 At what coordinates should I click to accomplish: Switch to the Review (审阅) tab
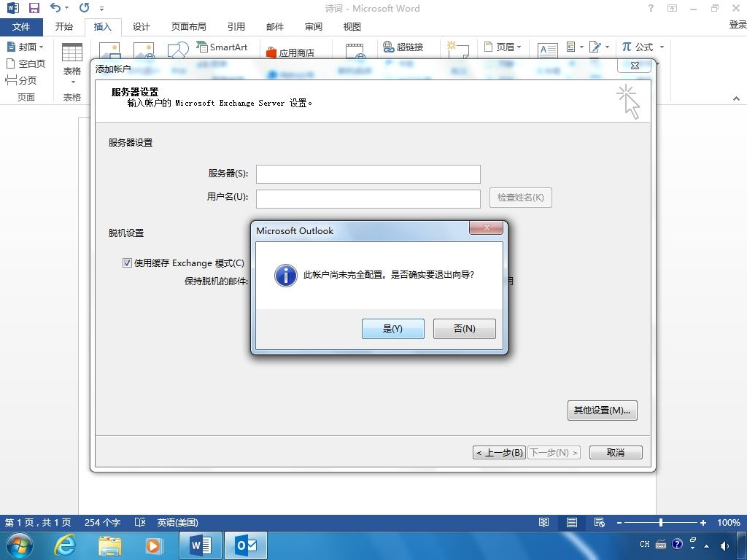(314, 27)
